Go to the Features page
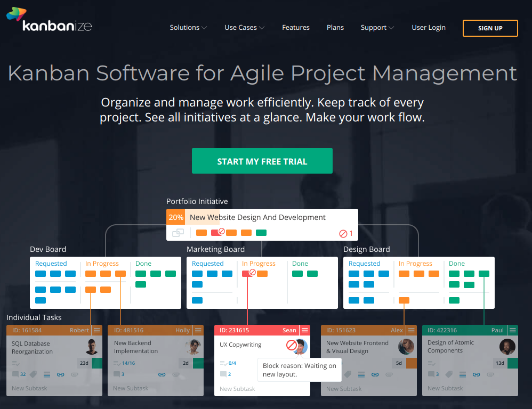 coord(295,28)
